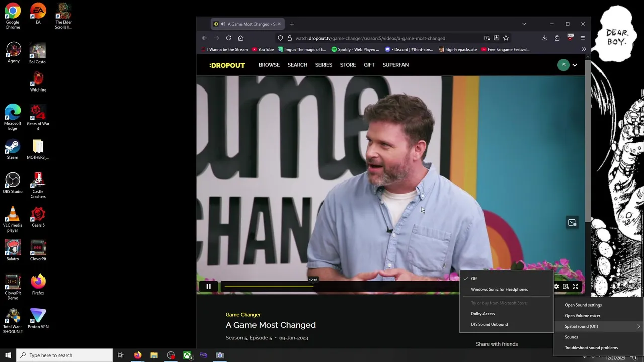Toggle fullscreen in the video player
The height and width of the screenshot is (362, 644).
pos(575,287)
